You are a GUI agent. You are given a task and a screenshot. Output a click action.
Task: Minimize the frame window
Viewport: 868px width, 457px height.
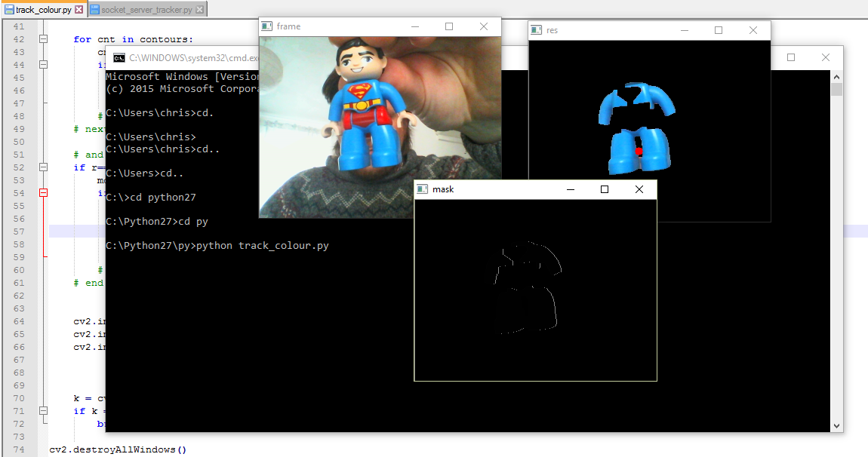point(414,26)
